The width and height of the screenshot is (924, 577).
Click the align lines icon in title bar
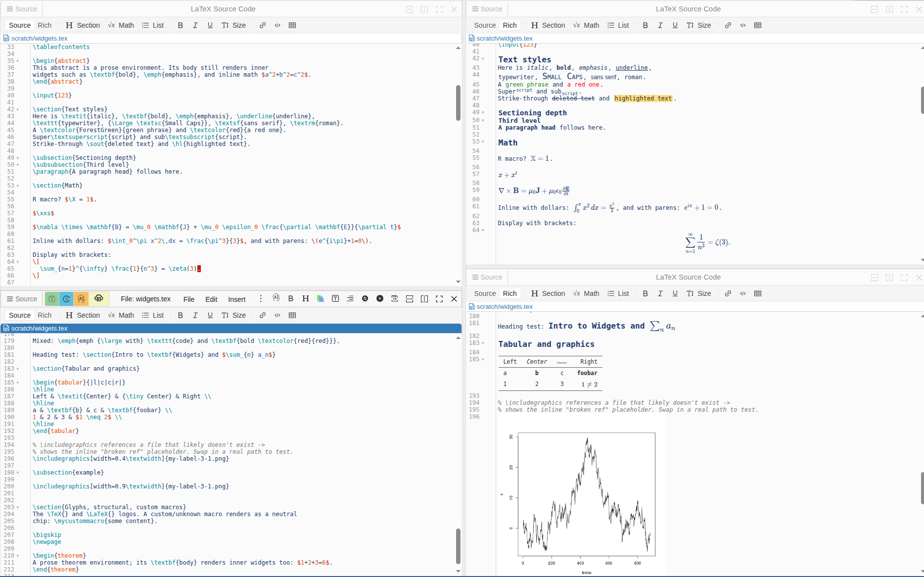[x=350, y=299]
